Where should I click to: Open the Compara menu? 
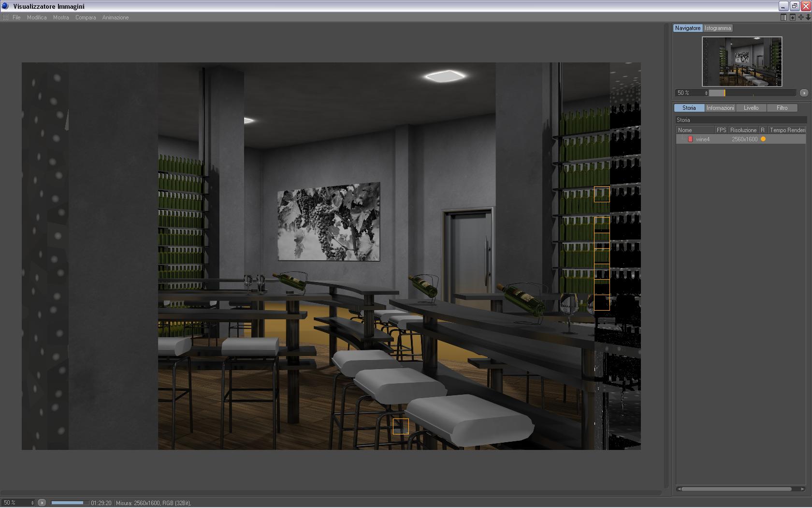pos(86,17)
